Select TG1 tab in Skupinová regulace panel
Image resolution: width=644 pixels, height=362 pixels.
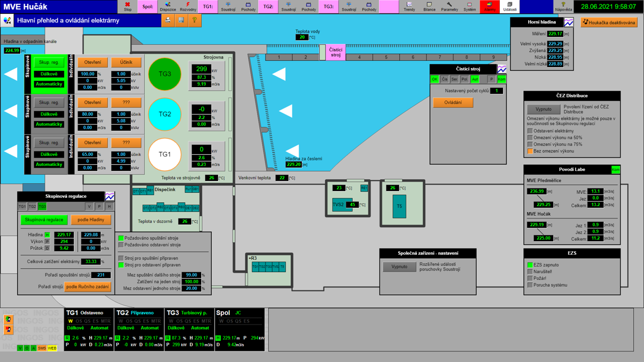(x=22, y=207)
